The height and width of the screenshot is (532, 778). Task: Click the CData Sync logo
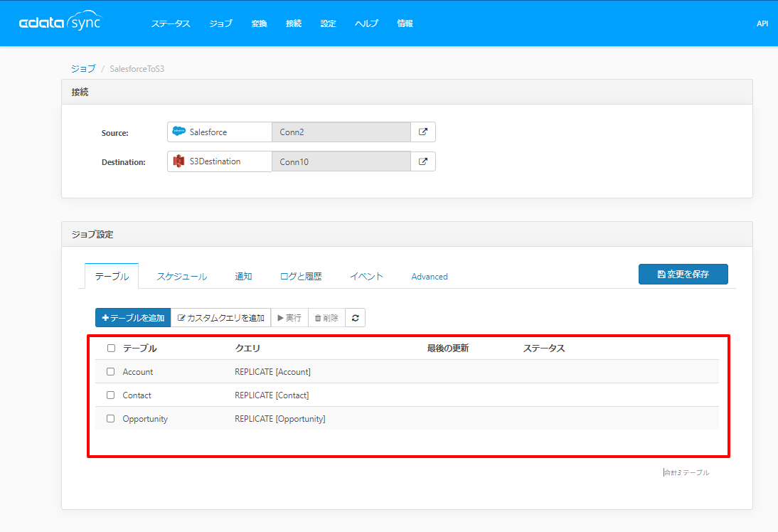pyautogui.click(x=60, y=21)
